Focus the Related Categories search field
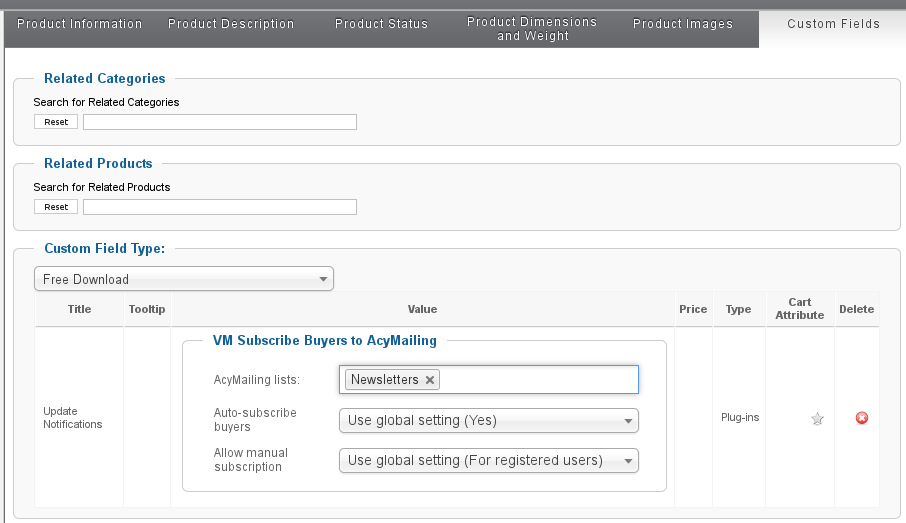 point(219,122)
